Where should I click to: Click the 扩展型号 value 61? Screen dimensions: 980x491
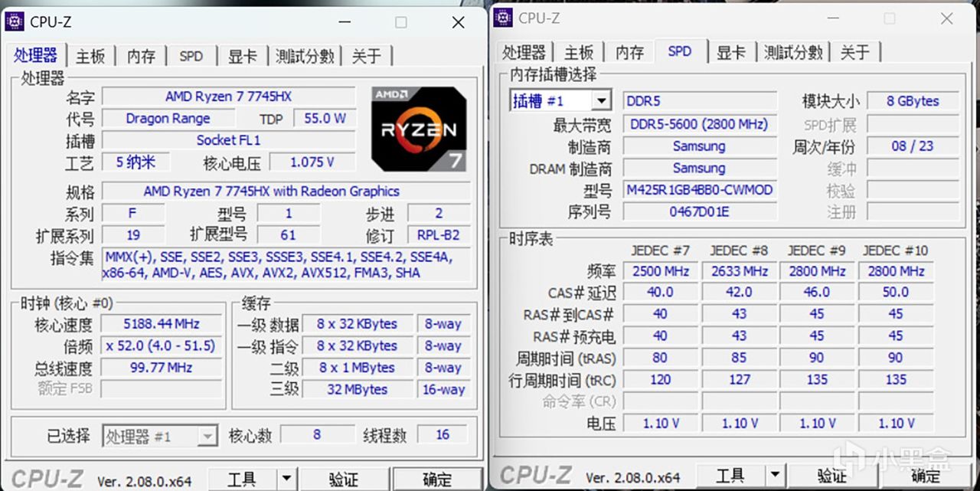(x=289, y=235)
